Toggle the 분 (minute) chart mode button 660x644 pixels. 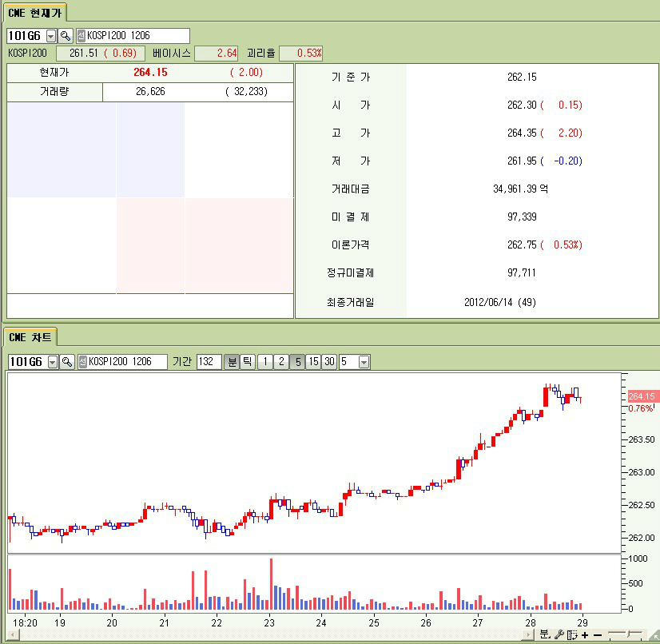(x=232, y=362)
